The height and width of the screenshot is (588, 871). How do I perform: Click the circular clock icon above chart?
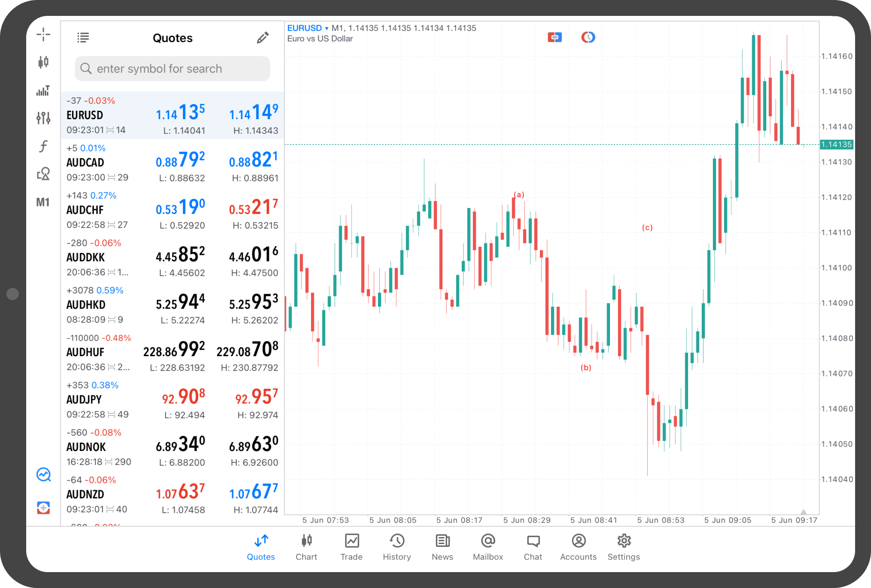click(x=588, y=37)
